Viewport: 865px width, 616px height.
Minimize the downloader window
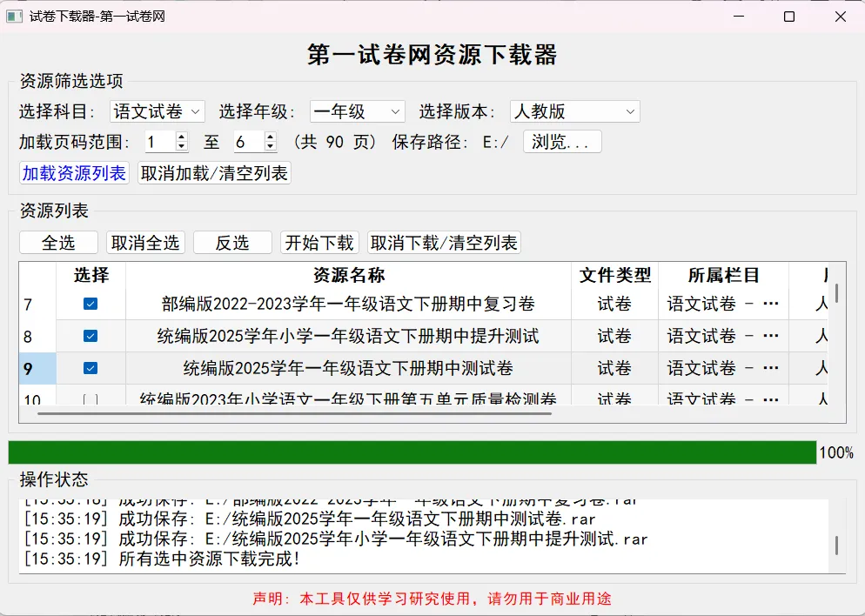click(x=739, y=17)
